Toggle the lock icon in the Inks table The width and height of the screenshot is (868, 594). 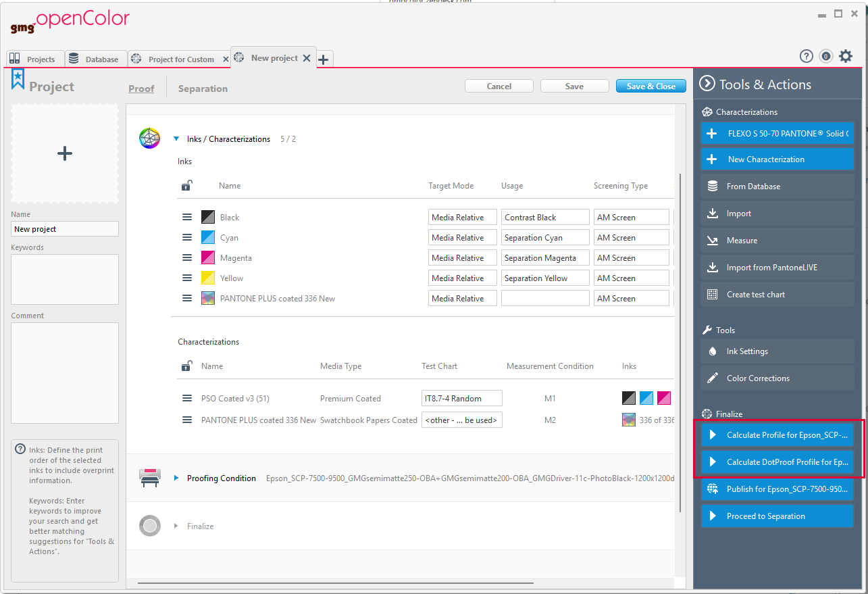tap(187, 185)
